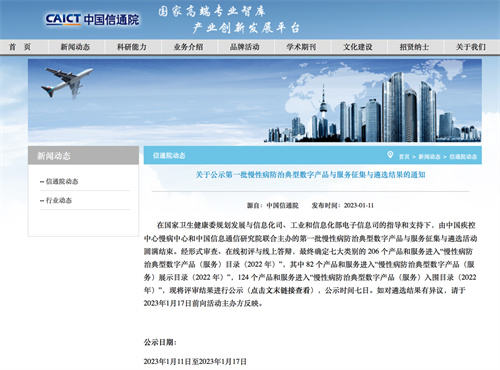
Task: Click the location pin icon in breadcrumb
Action: point(390,155)
